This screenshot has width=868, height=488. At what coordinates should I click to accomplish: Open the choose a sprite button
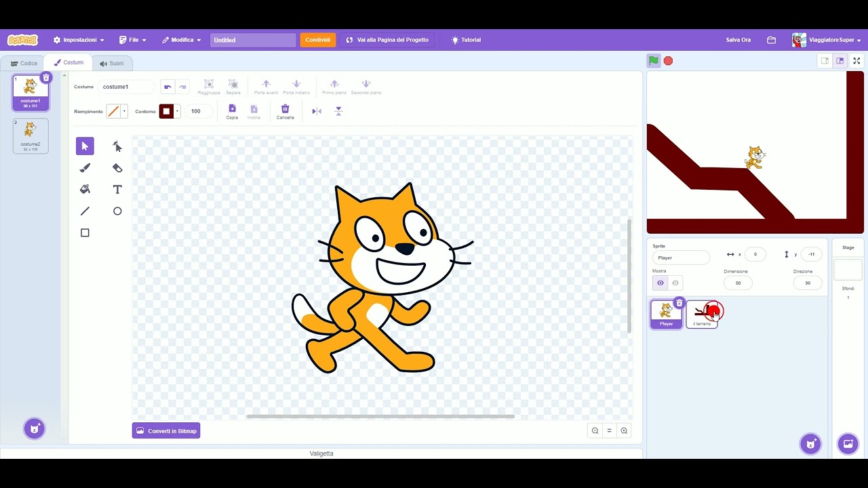click(810, 444)
